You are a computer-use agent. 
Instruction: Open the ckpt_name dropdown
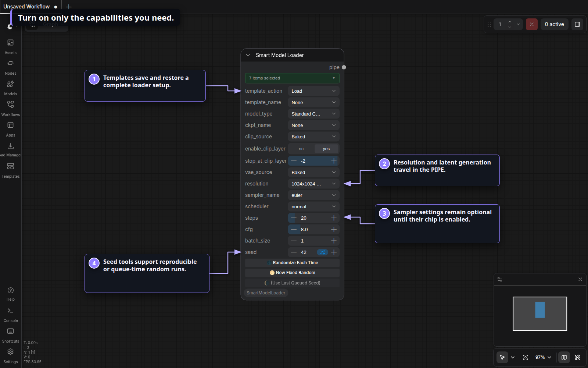tap(313, 125)
